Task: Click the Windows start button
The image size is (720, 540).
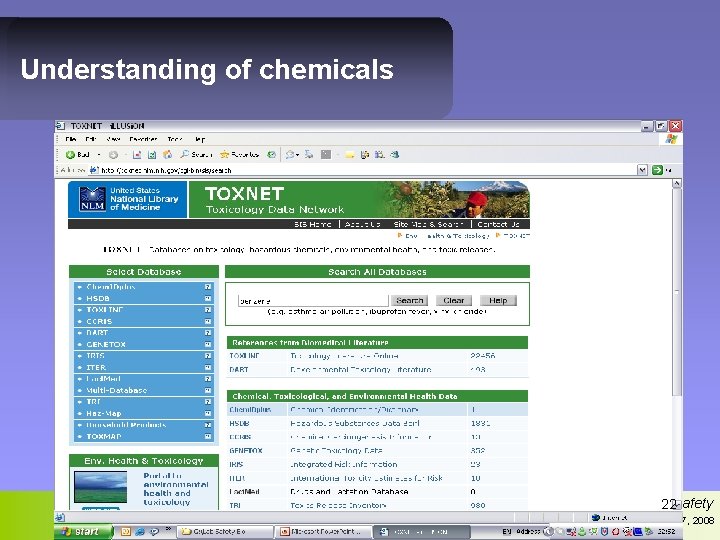Action: pos(83,532)
